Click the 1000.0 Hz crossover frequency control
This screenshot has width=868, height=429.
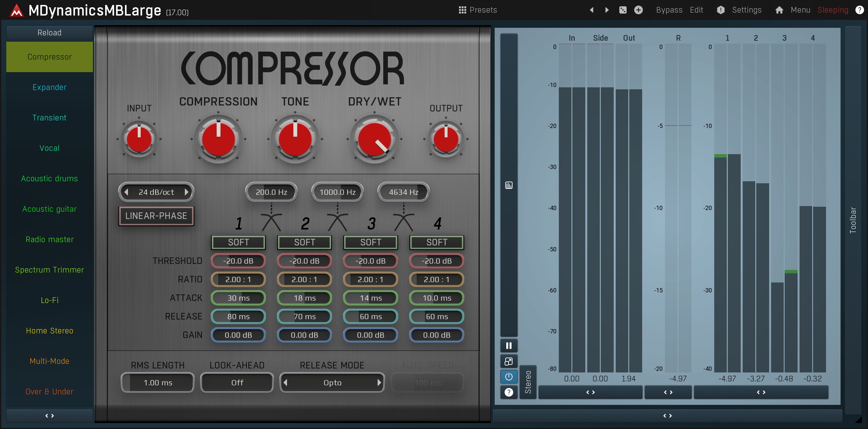pyautogui.click(x=337, y=192)
